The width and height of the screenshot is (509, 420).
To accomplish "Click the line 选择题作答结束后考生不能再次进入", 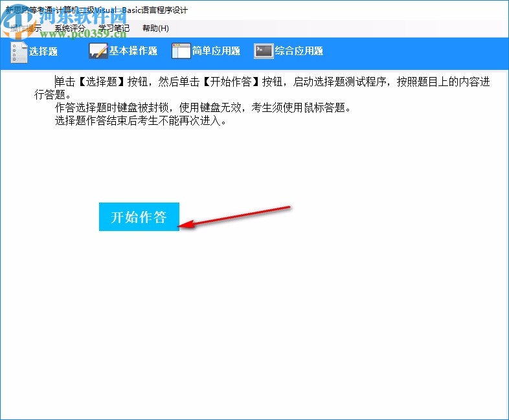I will coord(141,120).
